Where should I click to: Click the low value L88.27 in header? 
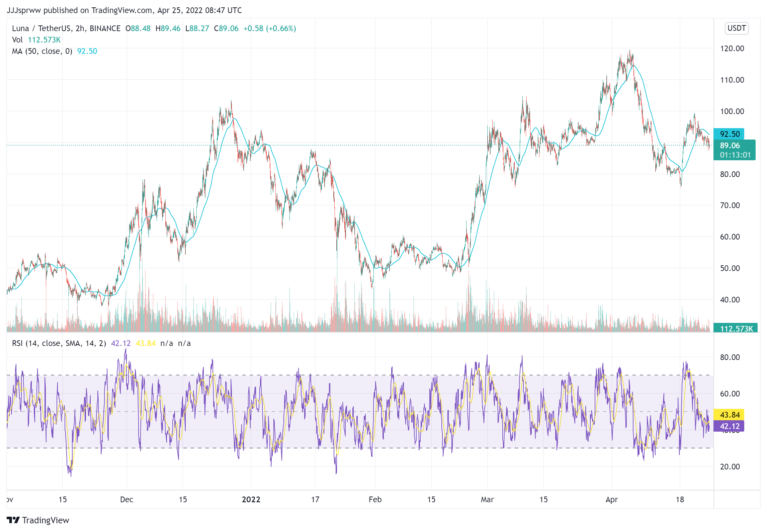pos(197,28)
